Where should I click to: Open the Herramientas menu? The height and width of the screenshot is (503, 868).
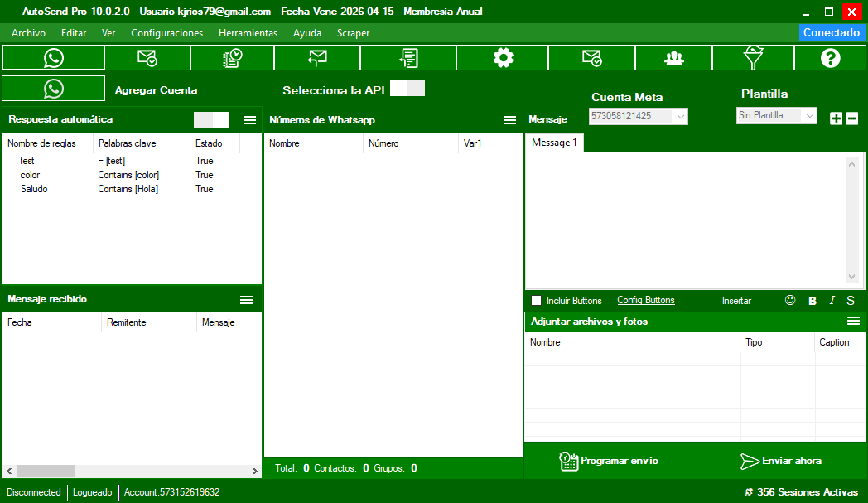click(248, 33)
